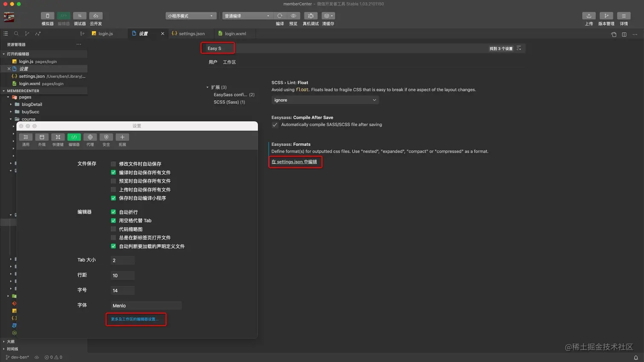The image size is (644, 362).
Task: Click the notification bell in status bar
Action: point(635,358)
